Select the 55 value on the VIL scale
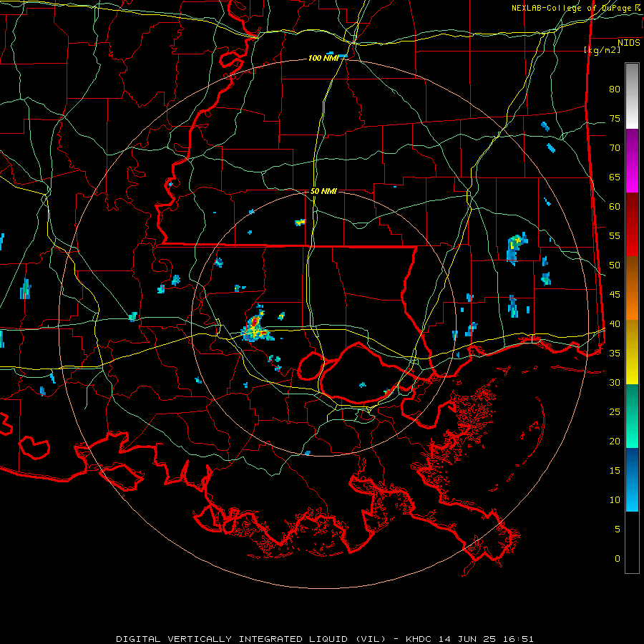 [x=615, y=235]
